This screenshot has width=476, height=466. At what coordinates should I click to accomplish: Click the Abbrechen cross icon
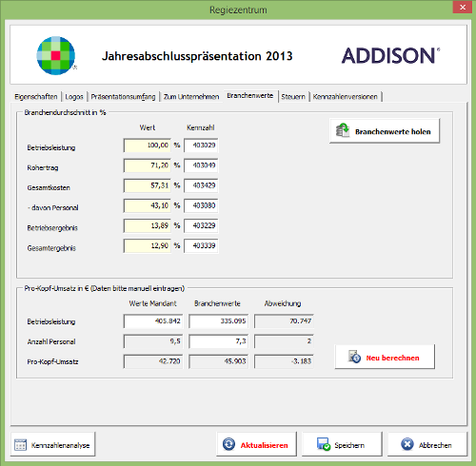pyautogui.click(x=407, y=444)
